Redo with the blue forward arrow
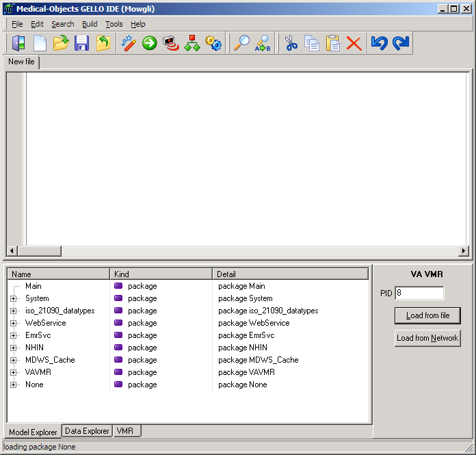Viewport: 476px width, 455px height. (401, 43)
